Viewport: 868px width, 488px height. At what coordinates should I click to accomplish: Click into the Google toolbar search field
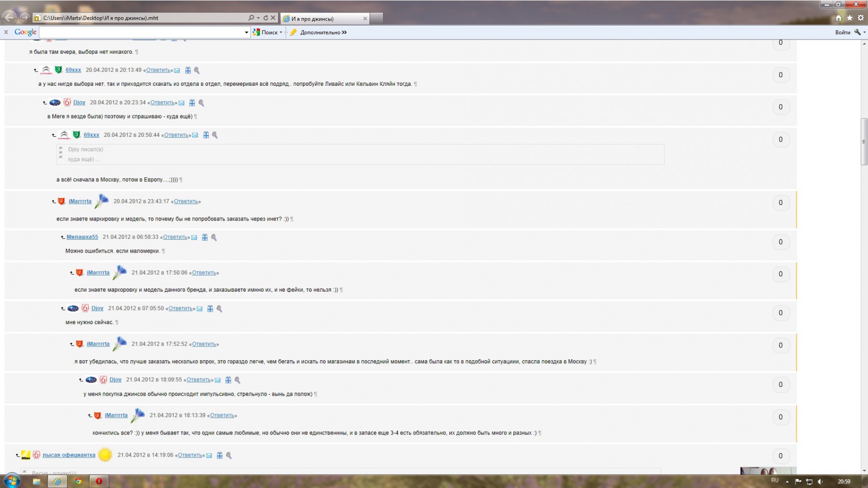pyautogui.click(x=142, y=32)
